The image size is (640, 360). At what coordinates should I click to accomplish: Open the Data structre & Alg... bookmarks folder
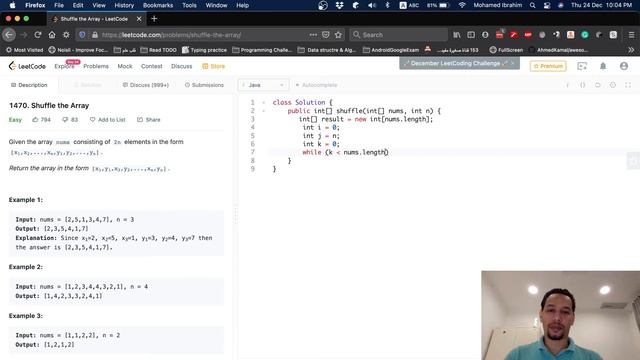(327, 50)
